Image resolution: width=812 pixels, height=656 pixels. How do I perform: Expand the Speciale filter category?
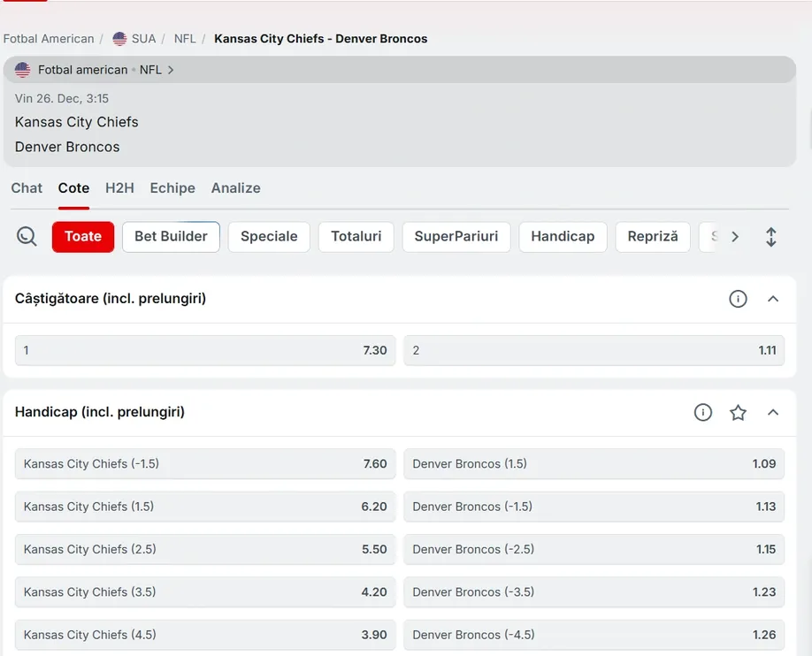tap(268, 236)
